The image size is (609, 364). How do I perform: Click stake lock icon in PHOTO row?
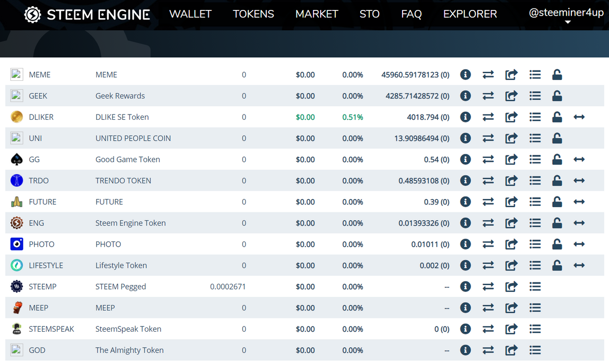(x=557, y=244)
